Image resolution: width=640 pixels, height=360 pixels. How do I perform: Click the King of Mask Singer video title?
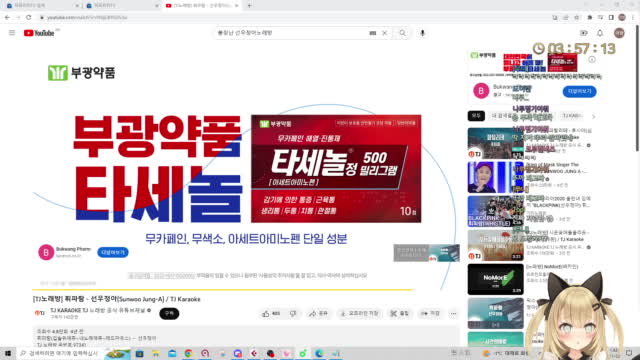click(557, 168)
